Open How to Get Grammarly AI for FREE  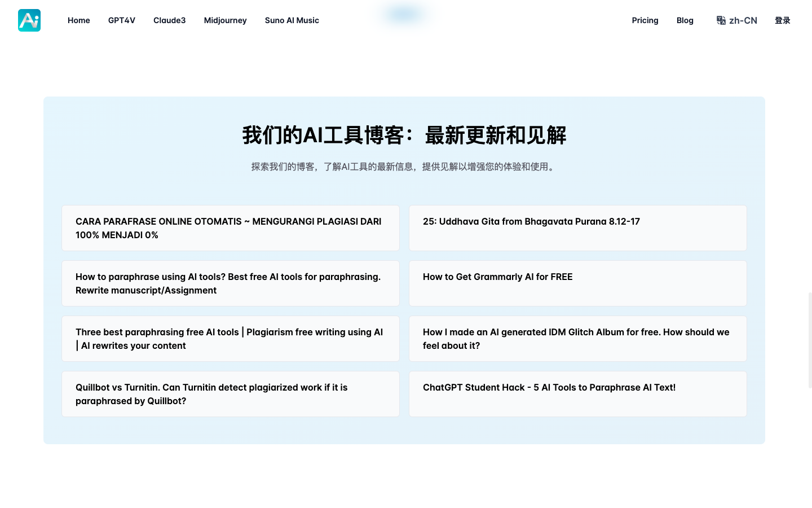[x=578, y=283]
